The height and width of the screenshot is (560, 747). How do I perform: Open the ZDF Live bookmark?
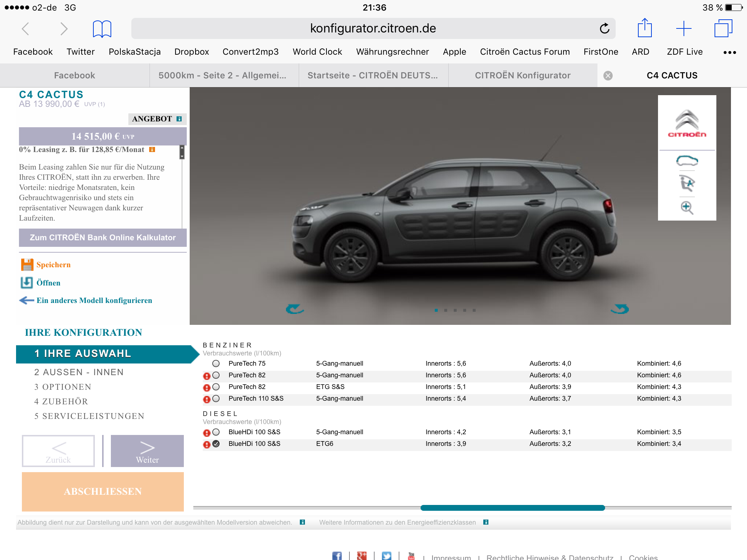(685, 52)
